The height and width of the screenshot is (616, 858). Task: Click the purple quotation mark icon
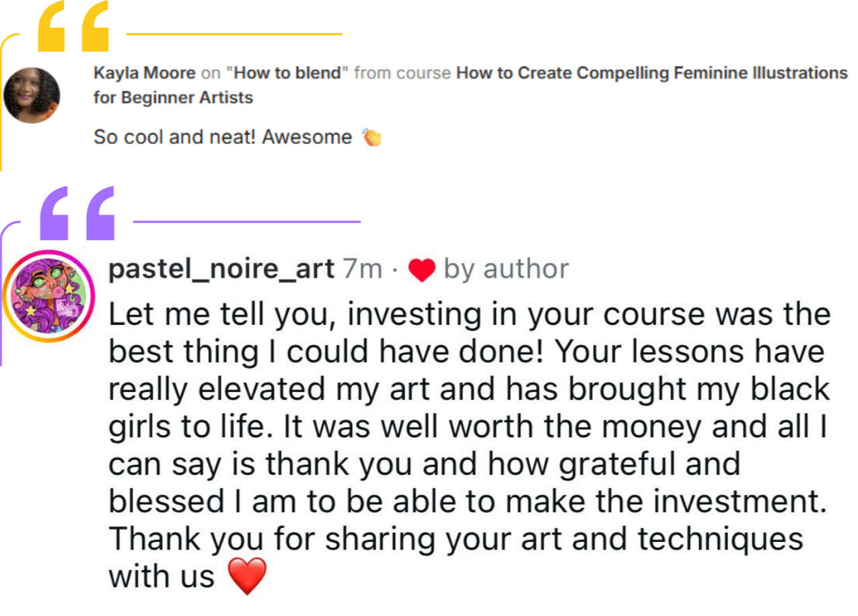[x=77, y=213]
